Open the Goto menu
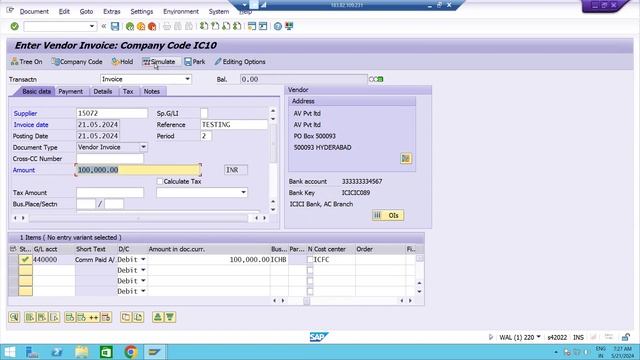Viewport: 640px width, 360px height. point(86,11)
